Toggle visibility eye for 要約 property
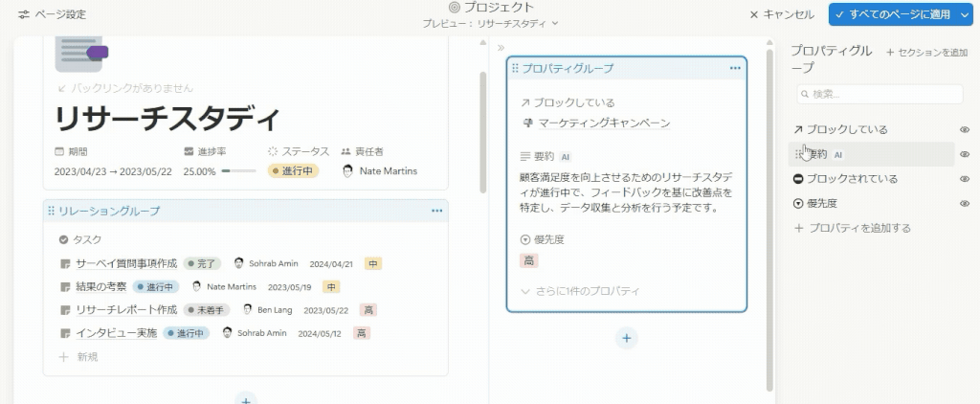980x404 pixels. tap(965, 154)
